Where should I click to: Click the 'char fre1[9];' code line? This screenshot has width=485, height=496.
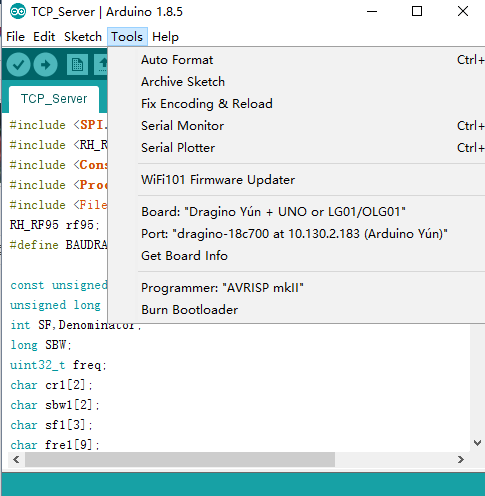point(55,445)
